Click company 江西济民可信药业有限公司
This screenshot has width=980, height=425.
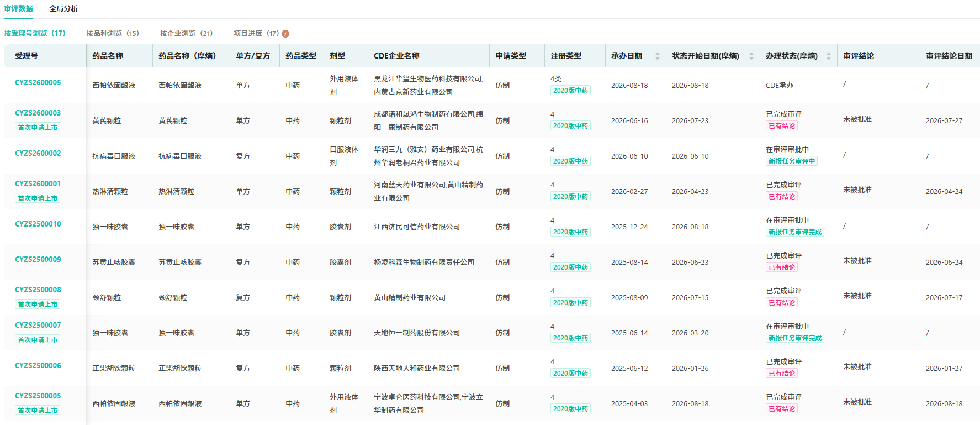point(417,227)
